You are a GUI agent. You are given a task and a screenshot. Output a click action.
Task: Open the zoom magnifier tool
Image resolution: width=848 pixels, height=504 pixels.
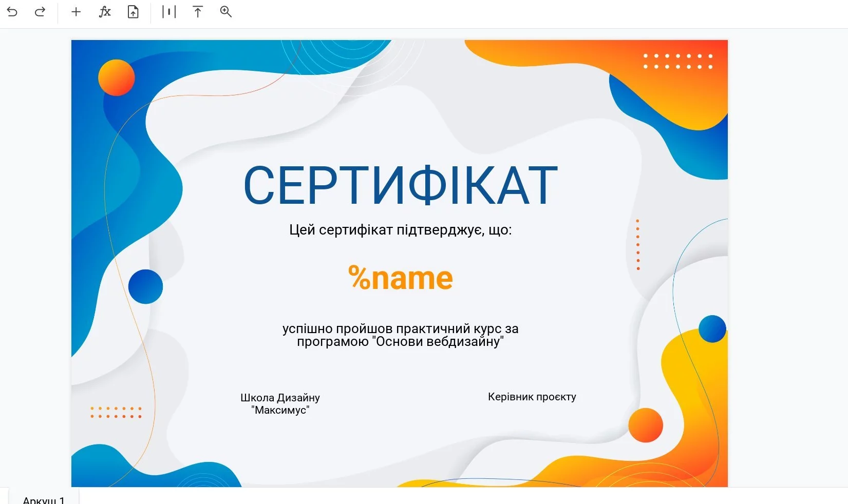coord(226,12)
